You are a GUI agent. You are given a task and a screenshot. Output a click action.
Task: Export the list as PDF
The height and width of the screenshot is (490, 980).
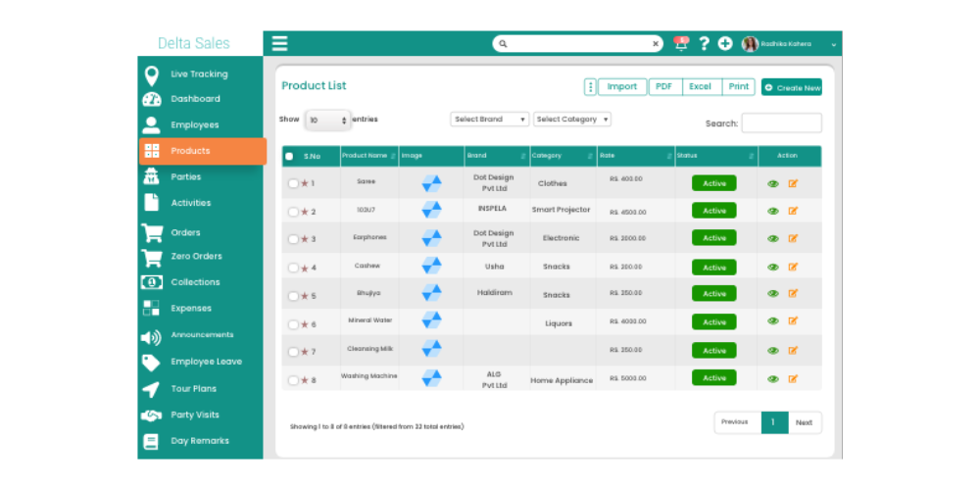pyautogui.click(x=664, y=87)
